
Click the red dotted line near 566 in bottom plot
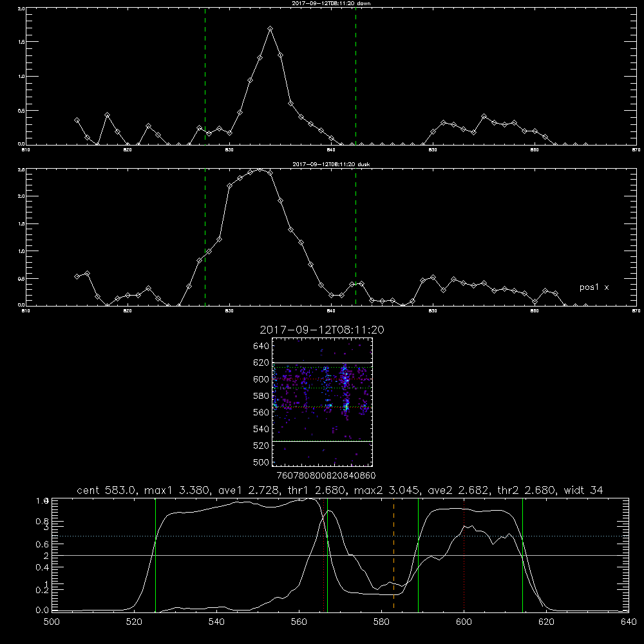point(324,554)
